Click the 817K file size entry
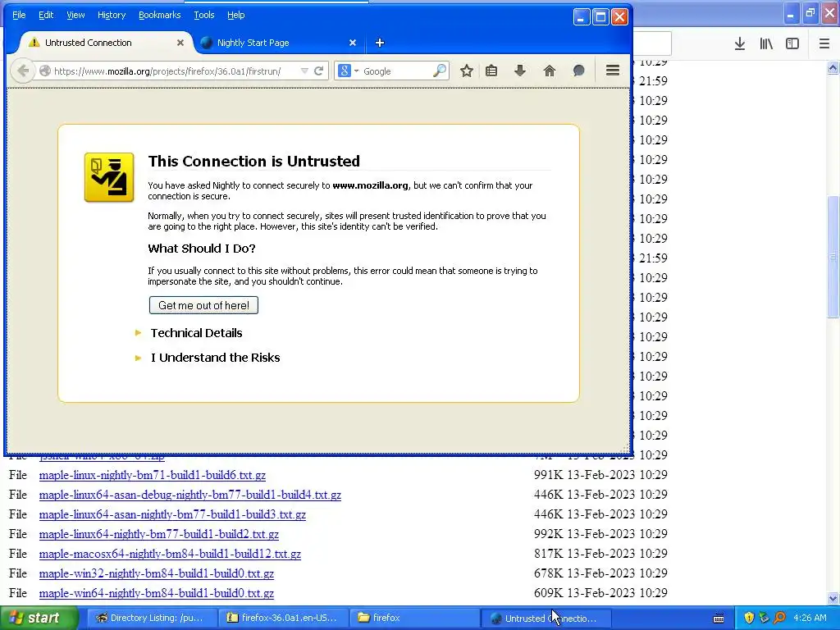840x630 pixels. pyautogui.click(x=548, y=554)
